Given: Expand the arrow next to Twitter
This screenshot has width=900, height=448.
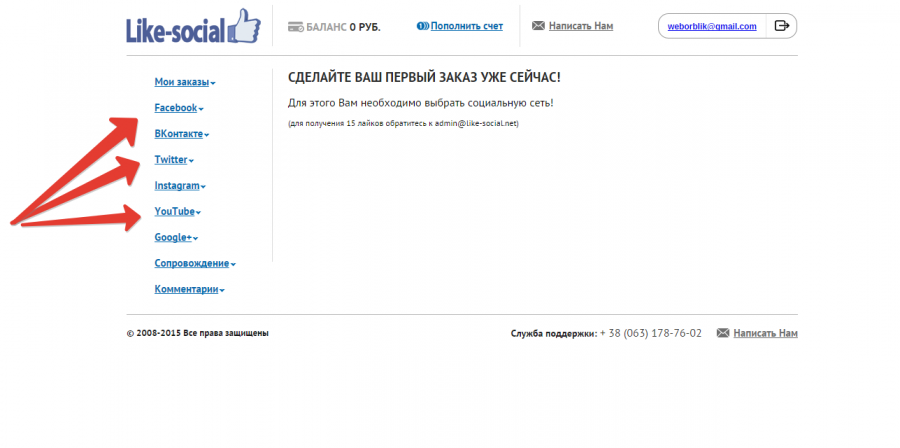Looking at the screenshot, I should 191,161.
